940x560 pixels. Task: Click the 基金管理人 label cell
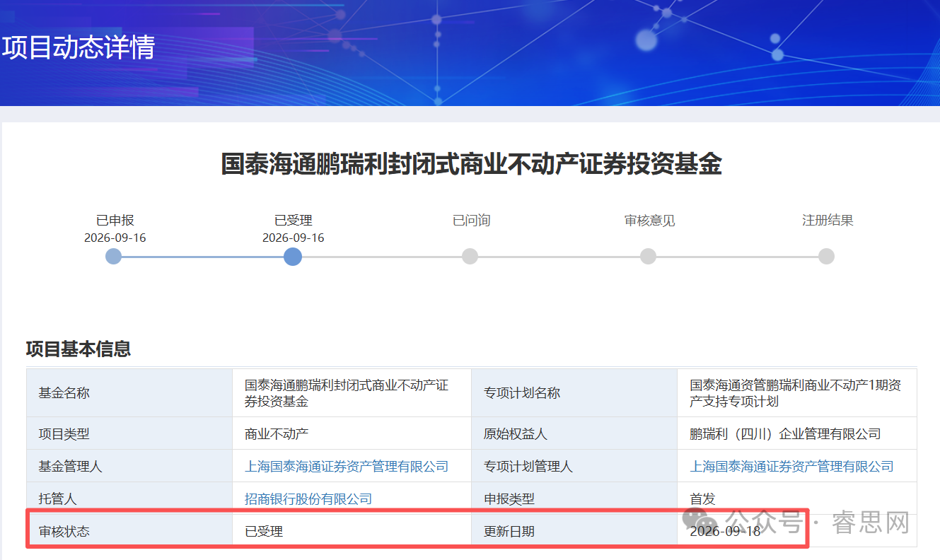129,467
